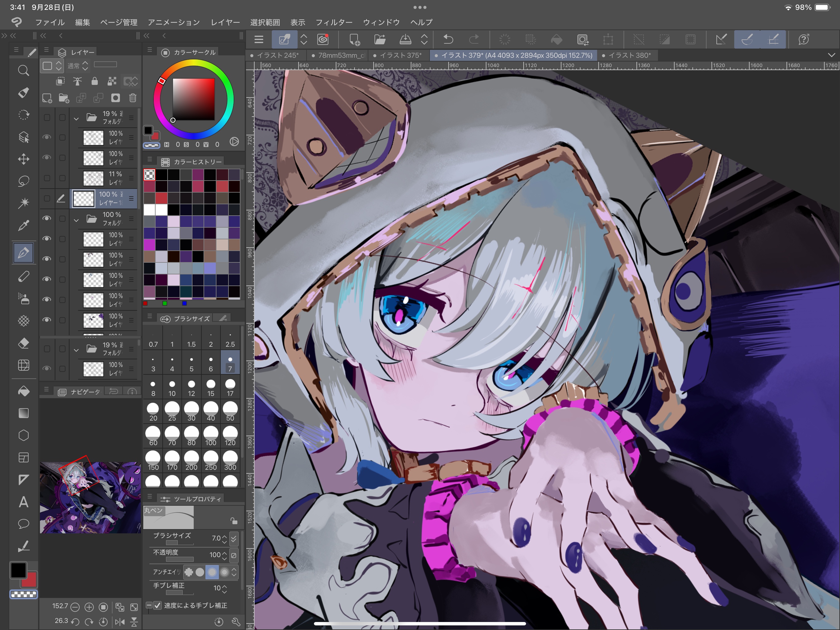
Task: Choose brush size 100 preset
Action: pyautogui.click(x=211, y=436)
